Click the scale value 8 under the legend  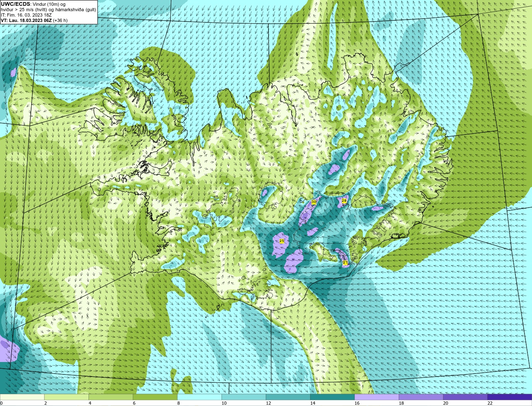point(178,403)
